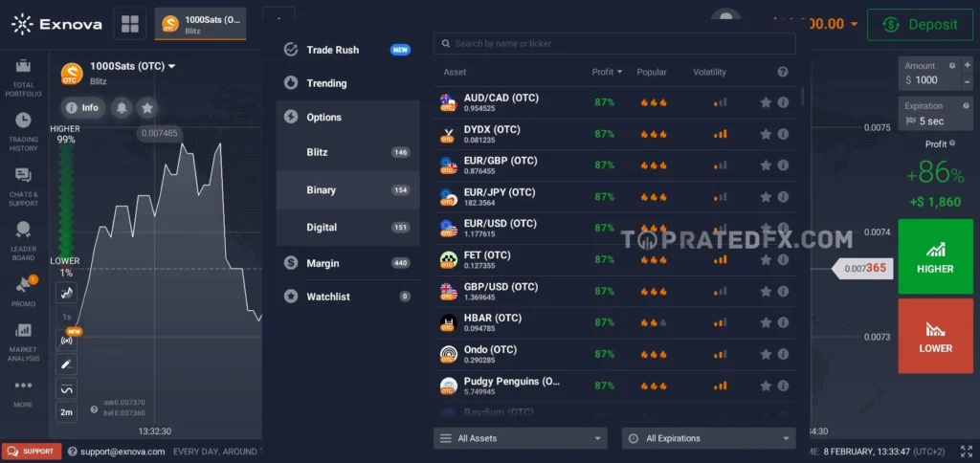
Task: Select the Options category
Action: click(348, 117)
